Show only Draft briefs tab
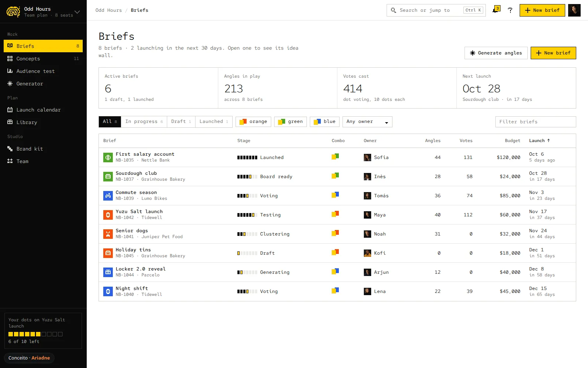 [x=181, y=121]
